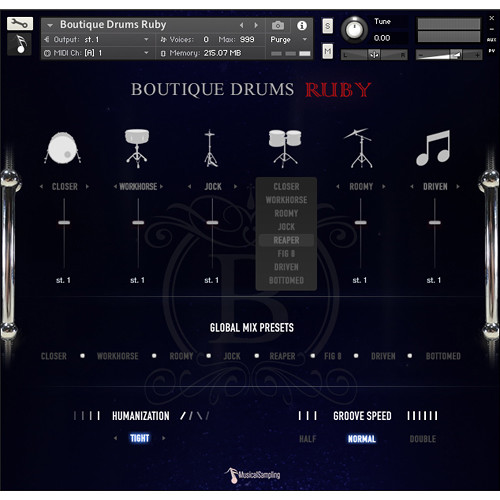Choose ROOMY in the toms mix menu
The height and width of the screenshot is (500, 500).
point(286,213)
